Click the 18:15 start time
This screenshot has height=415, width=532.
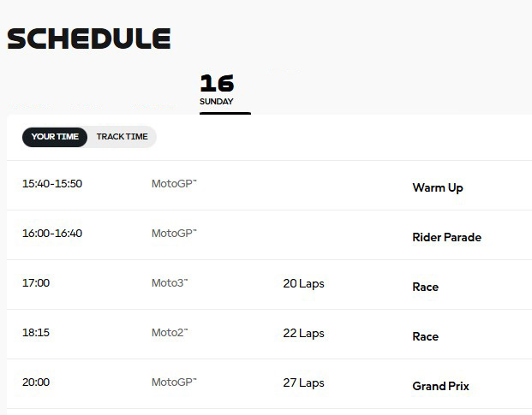click(36, 333)
